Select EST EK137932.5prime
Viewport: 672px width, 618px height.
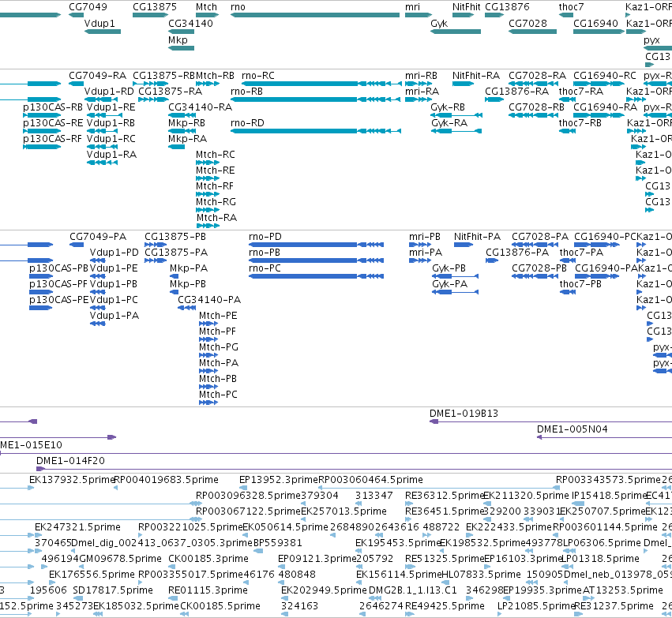pos(72,480)
